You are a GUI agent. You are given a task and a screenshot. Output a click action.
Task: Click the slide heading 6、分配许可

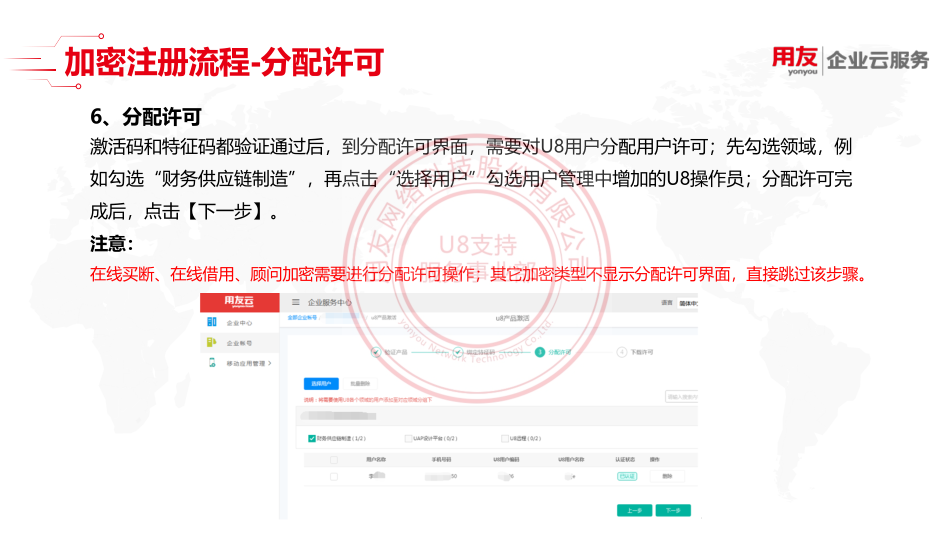click(x=146, y=117)
